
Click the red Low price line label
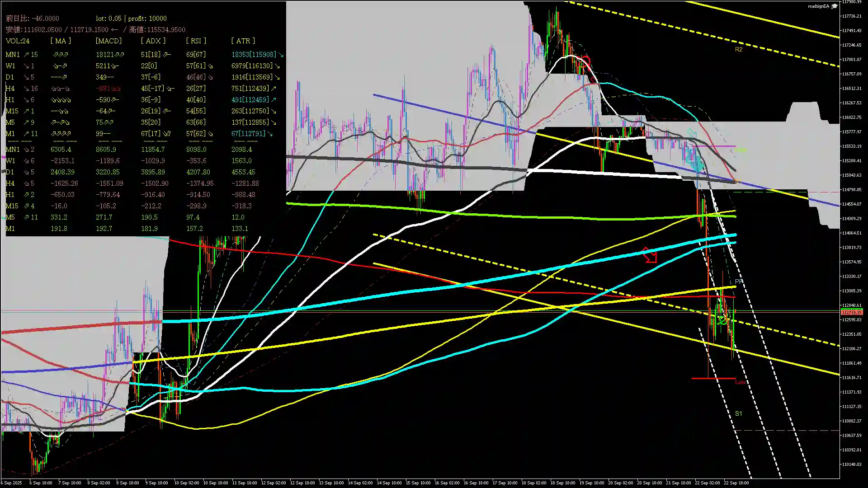click(740, 382)
